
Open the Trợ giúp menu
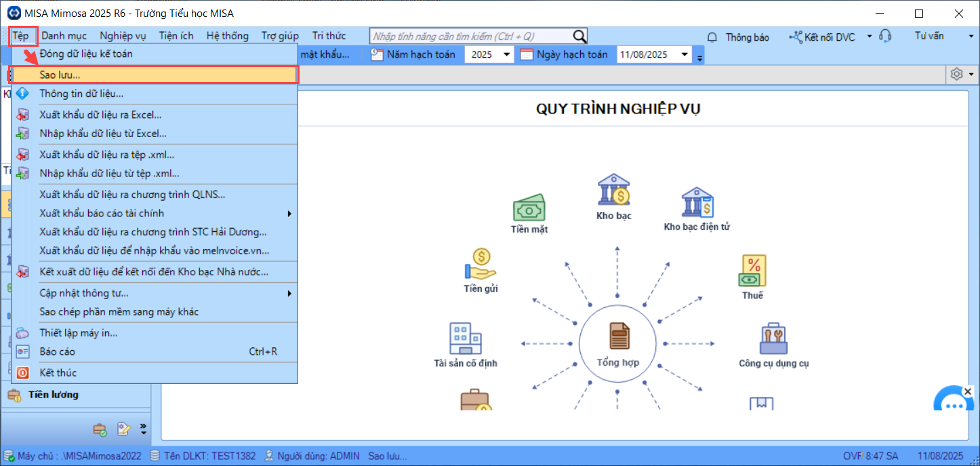280,36
